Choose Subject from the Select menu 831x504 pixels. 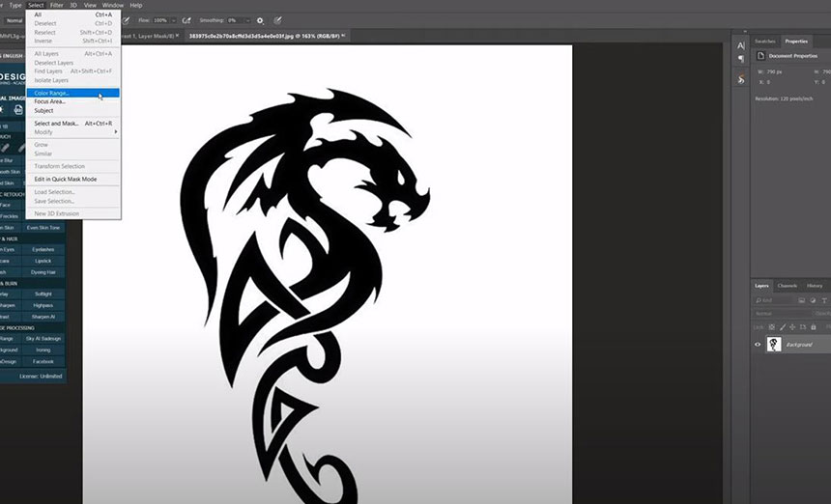pyautogui.click(x=43, y=110)
